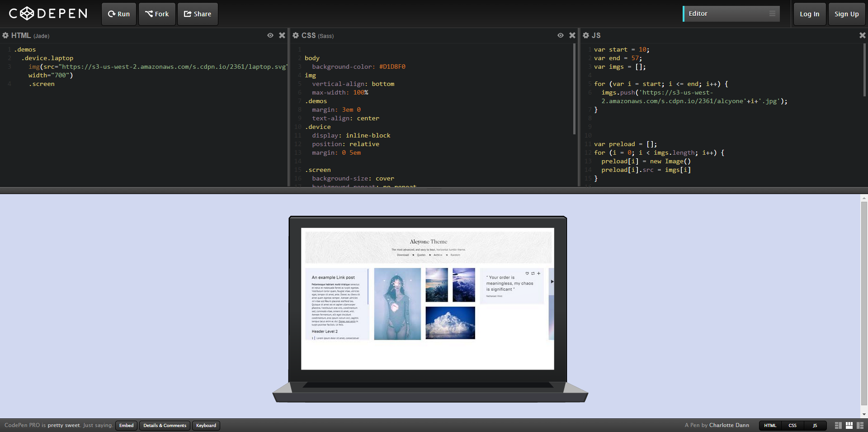Click 'vertical-align: bottom' in CSS
The height and width of the screenshot is (432, 868).
[x=353, y=84]
